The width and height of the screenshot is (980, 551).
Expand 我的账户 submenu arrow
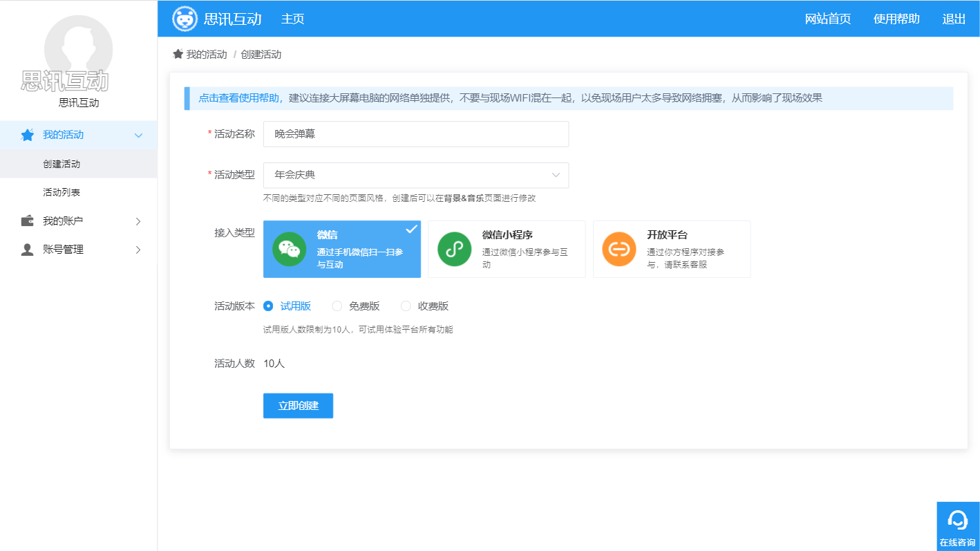(138, 221)
